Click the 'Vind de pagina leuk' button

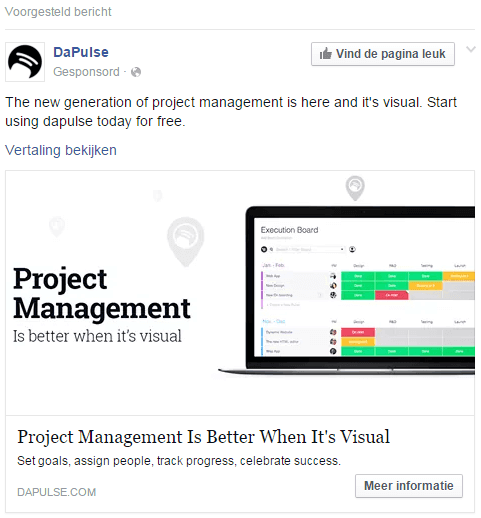[x=383, y=54]
